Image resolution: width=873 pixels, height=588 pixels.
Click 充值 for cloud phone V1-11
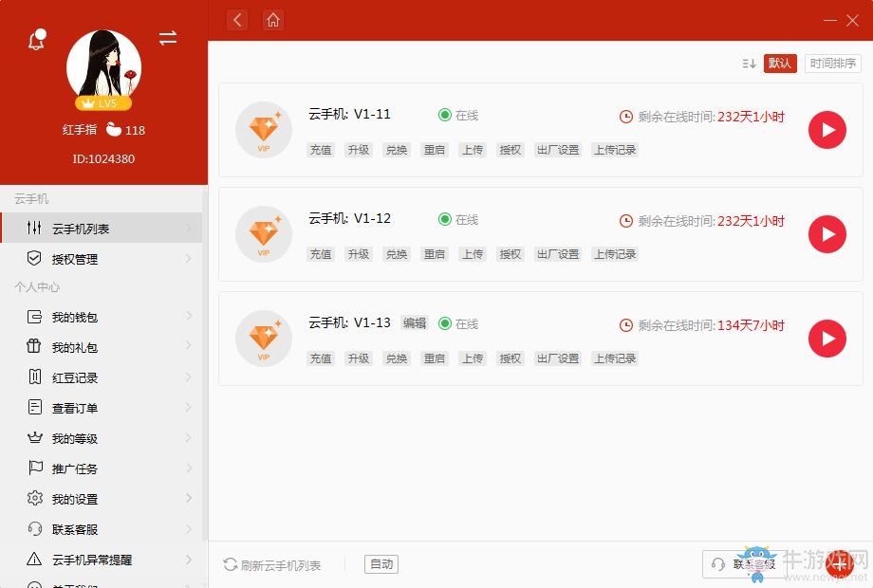[x=321, y=150]
